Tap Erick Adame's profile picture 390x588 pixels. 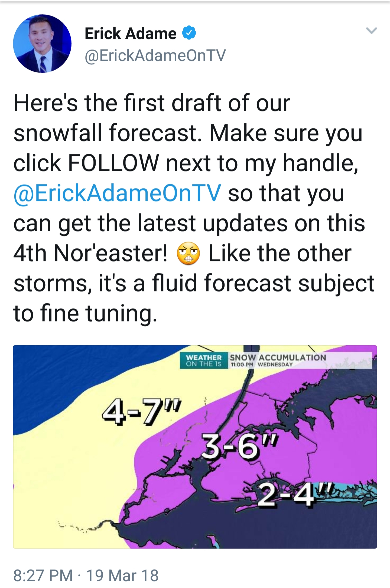(42, 44)
